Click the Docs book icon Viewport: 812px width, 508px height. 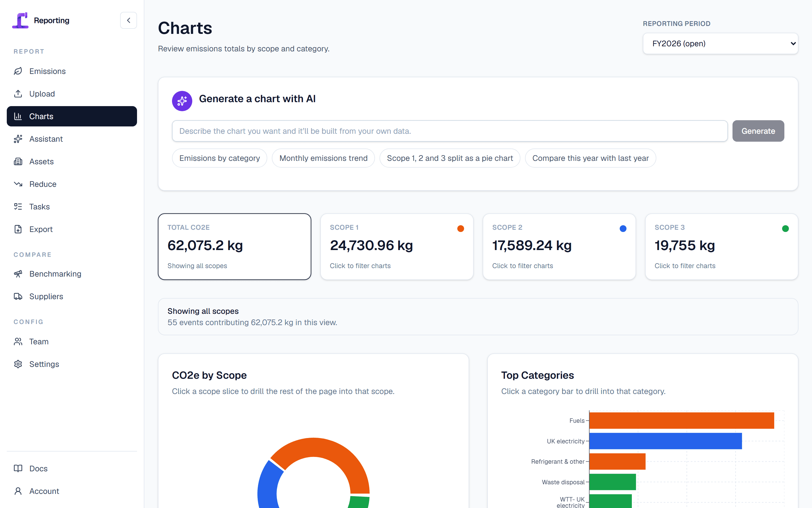(x=18, y=468)
